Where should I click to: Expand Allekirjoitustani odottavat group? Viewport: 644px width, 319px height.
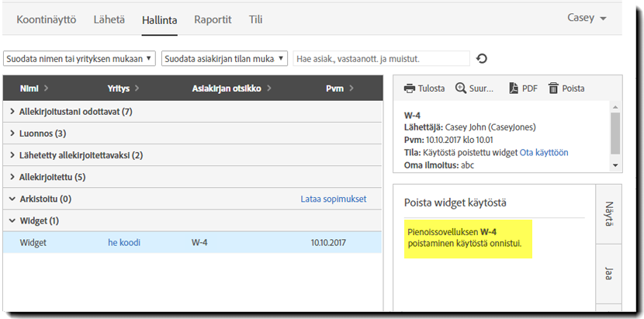pyautogui.click(x=12, y=112)
